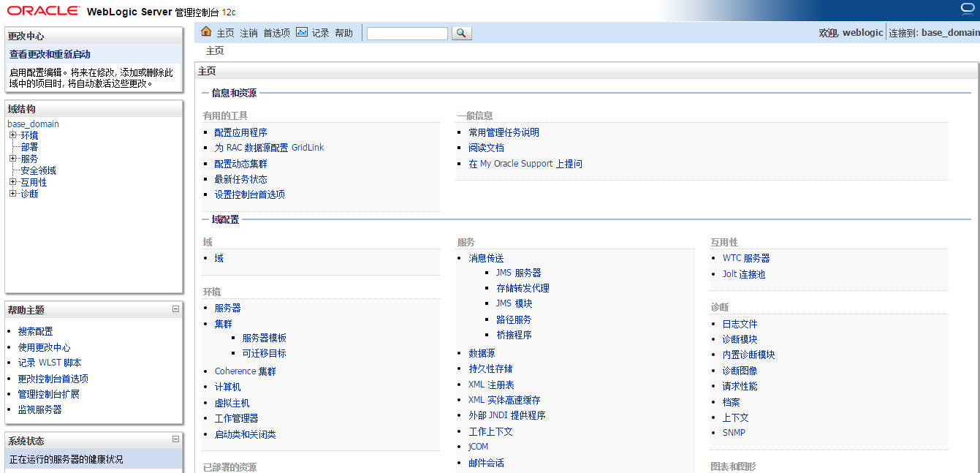Open 设置控制台首选项 link
This screenshot has height=473, width=980.
point(249,194)
